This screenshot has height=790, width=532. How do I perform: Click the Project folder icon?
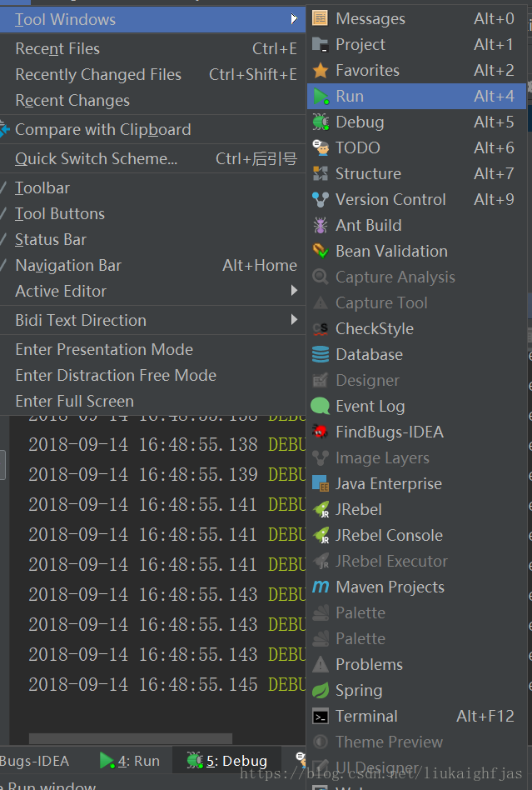(x=320, y=44)
